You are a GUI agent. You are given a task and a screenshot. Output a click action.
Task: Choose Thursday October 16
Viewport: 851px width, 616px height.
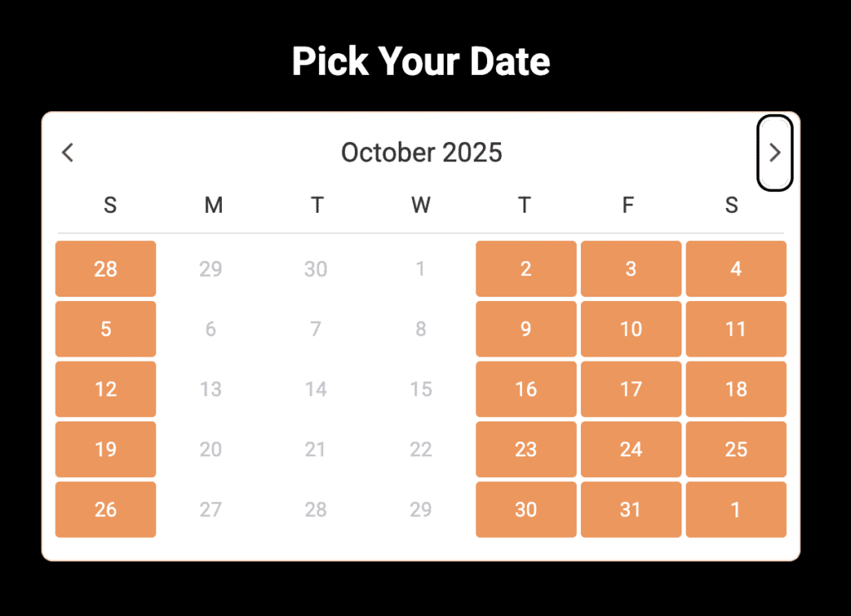(526, 389)
